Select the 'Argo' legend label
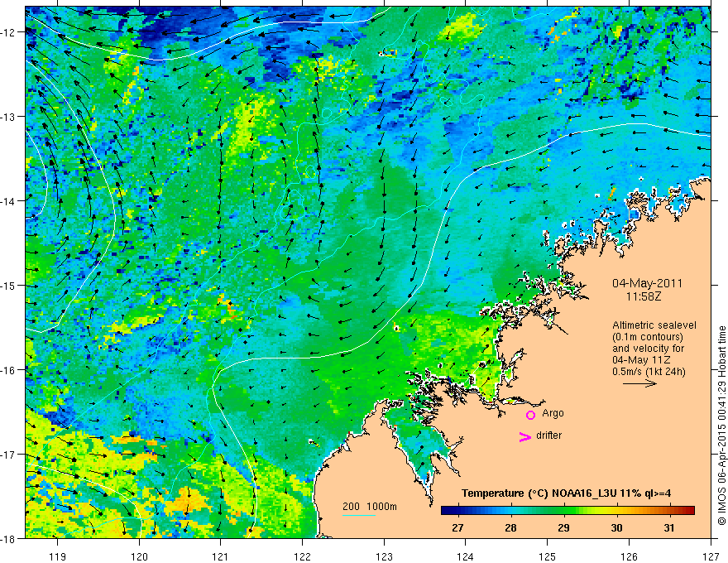This screenshot has height=563, width=728. click(x=553, y=413)
